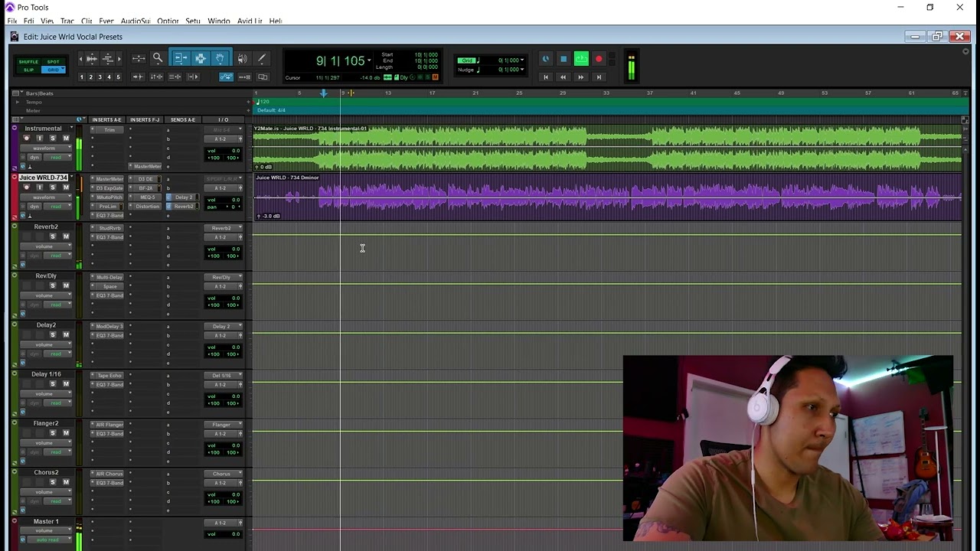This screenshot has height=551, width=980.
Task: Click the red Record button
Action: coord(599,59)
